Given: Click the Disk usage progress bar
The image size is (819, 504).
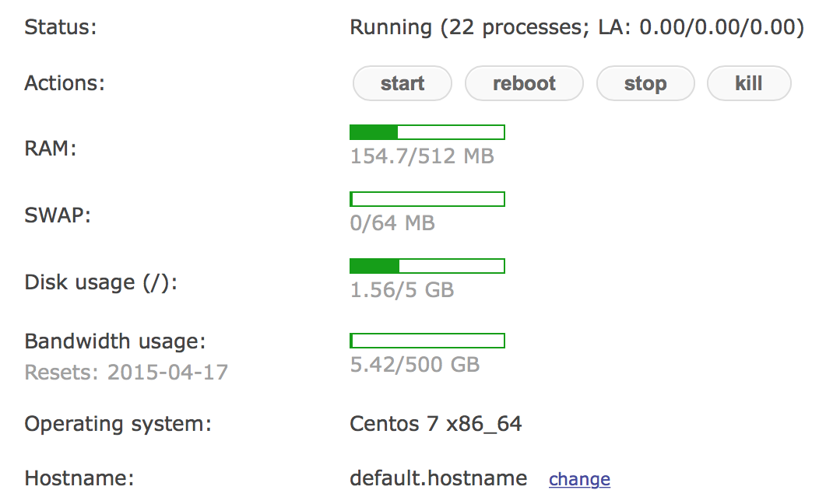Looking at the screenshot, I should pos(427,266).
